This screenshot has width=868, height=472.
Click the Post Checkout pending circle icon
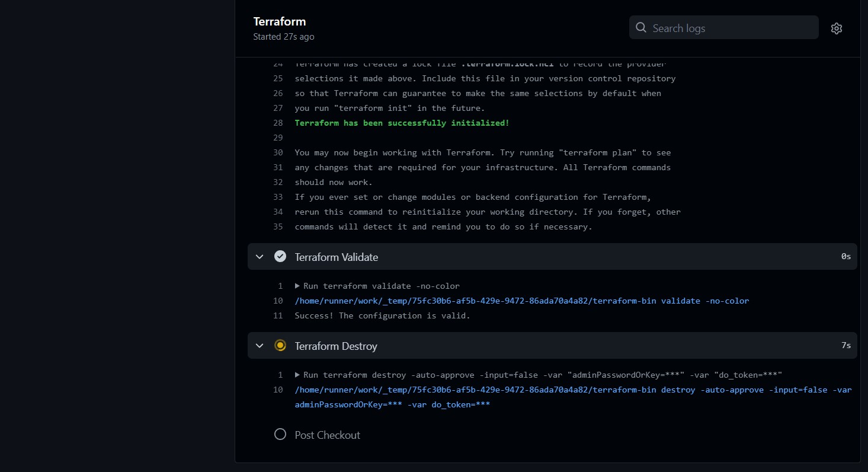(280, 434)
